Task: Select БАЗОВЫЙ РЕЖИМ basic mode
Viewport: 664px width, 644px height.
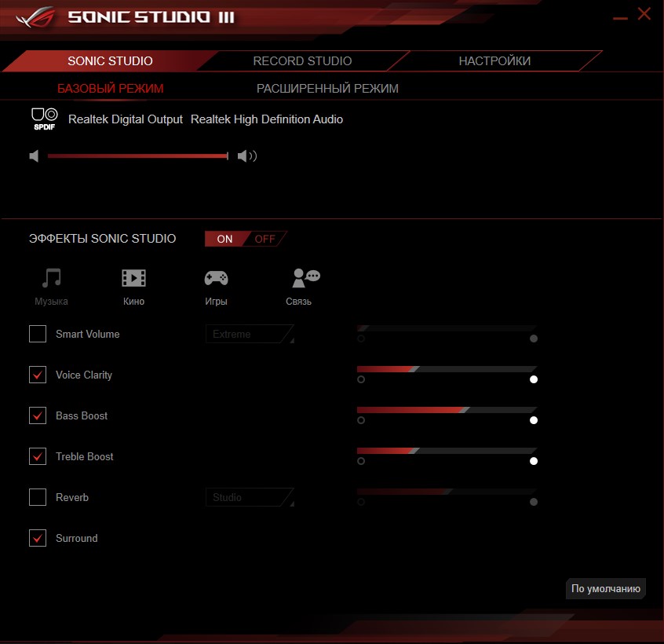Action: click(x=111, y=89)
